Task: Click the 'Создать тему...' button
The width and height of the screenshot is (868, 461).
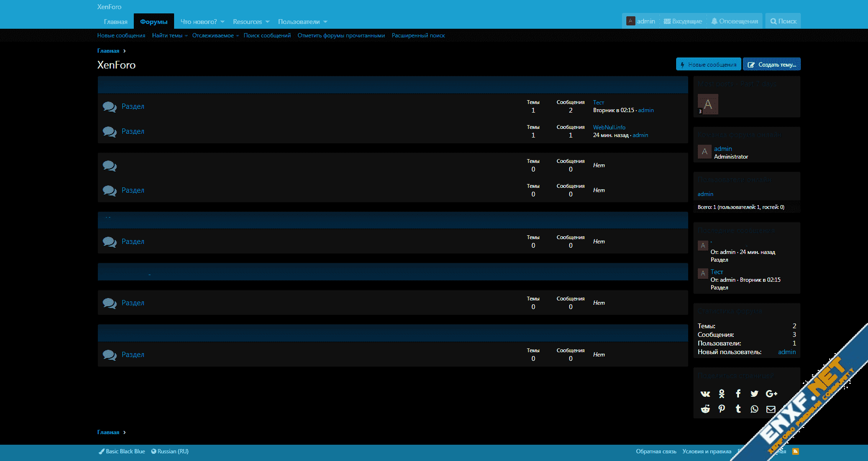Action: [x=772, y=65]
